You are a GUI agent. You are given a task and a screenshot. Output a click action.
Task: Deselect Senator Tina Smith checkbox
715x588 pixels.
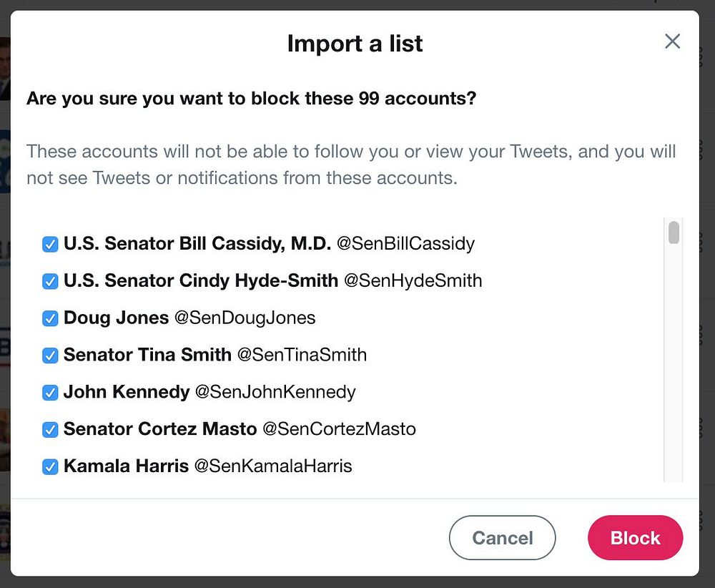(50, 356)
